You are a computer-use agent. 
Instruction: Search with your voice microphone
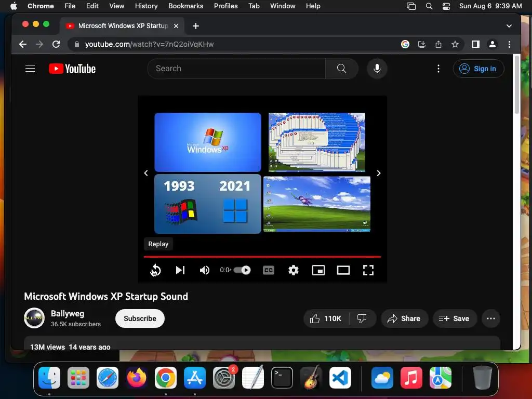click(377, 69)
